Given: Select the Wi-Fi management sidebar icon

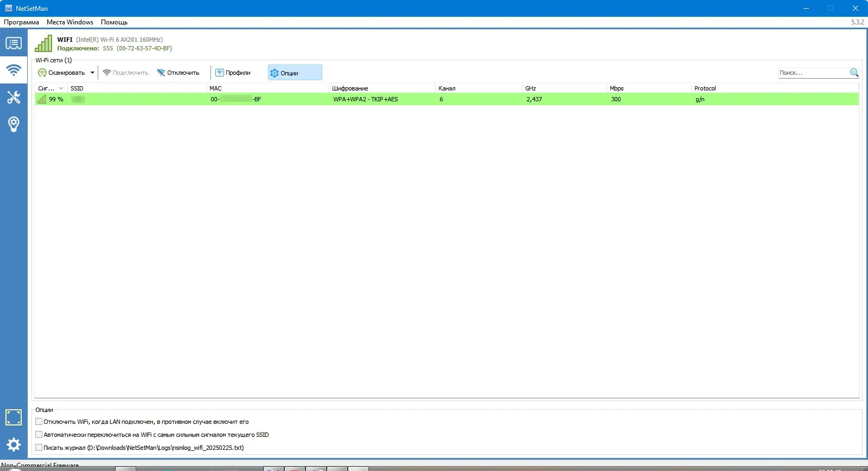Looking at the screenshot, I should click(x=14, y=70).
